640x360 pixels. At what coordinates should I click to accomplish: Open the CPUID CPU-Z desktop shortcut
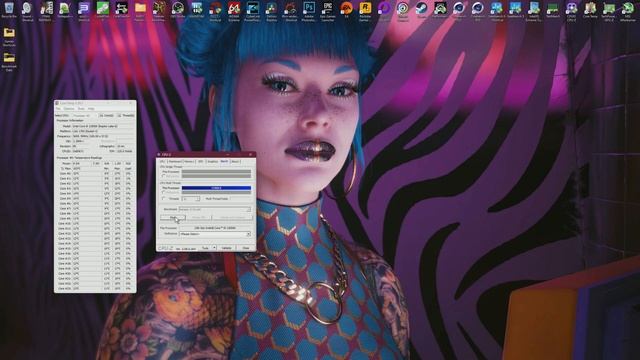571,11
